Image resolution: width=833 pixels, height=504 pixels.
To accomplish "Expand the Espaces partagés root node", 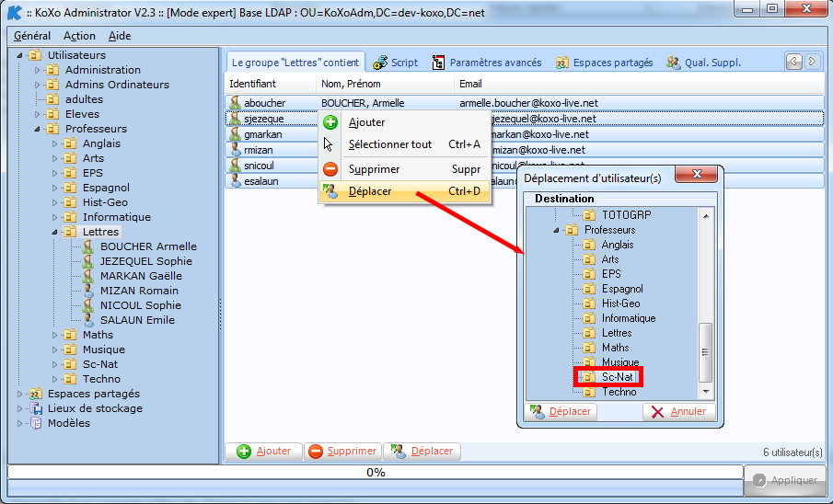I will [19, 394].
